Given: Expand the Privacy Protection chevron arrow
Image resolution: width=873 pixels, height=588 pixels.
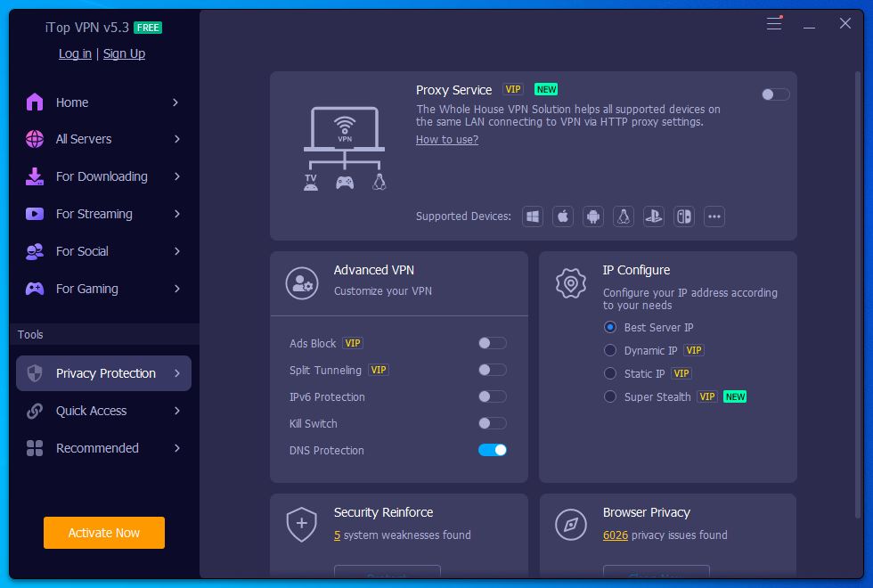Looking at the screenshot, I should pos(177,373).
